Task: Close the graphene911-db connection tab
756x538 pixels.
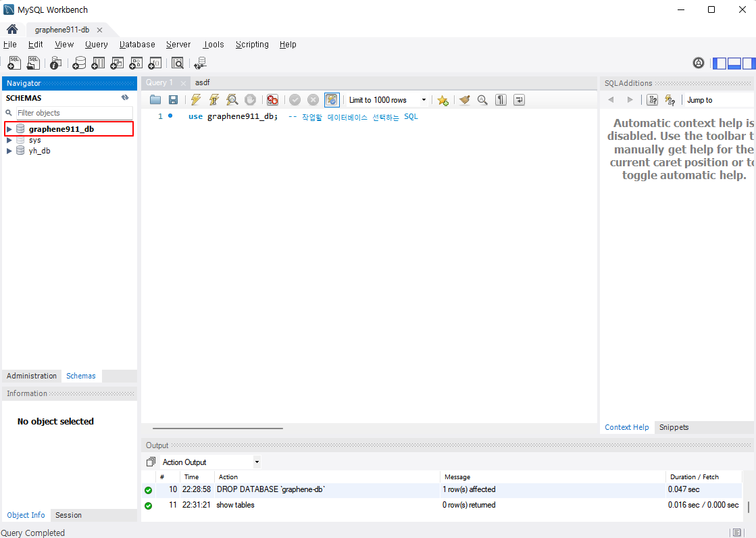Action: click(99, 30)
